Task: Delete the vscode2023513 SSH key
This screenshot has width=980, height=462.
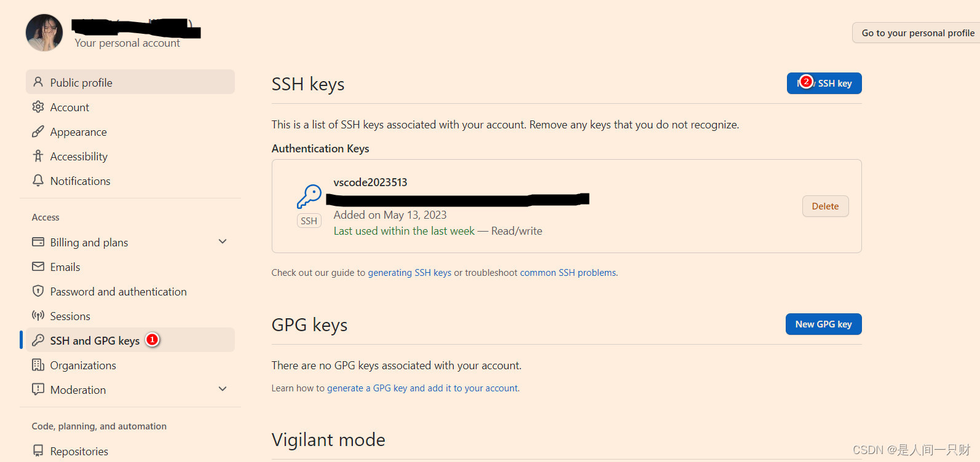Action: [x=825, y=206]
